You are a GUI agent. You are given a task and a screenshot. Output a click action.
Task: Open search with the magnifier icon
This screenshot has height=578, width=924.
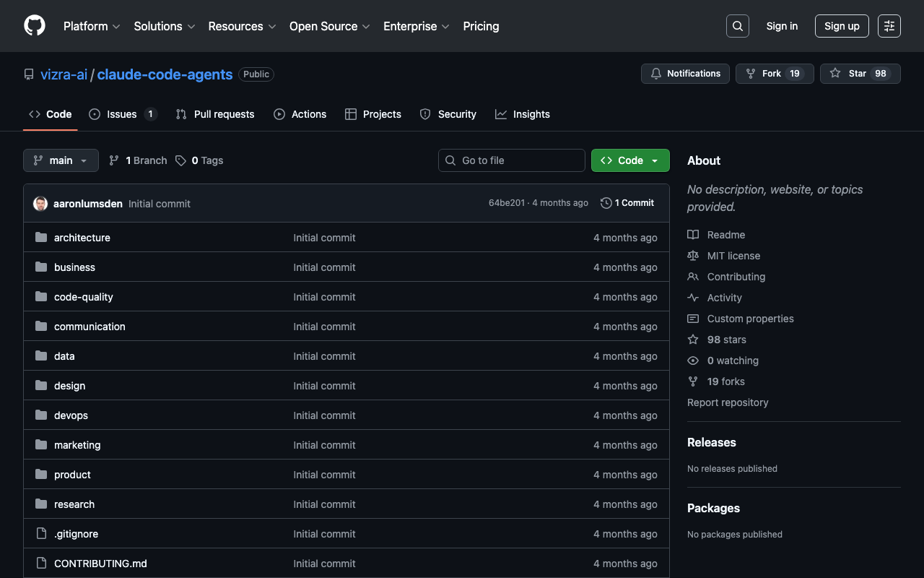tap(737, 26)
